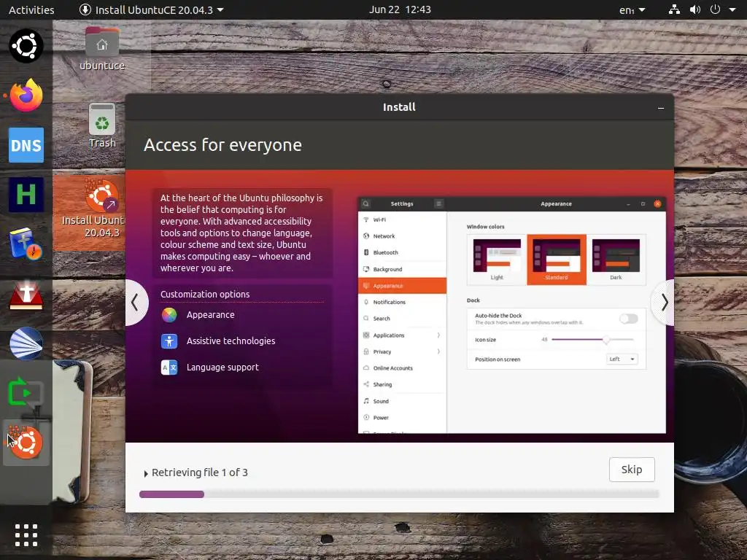Select Sound in Settings sidebar
The width and height of the screenshot is (747, 560).
(402, 401)
